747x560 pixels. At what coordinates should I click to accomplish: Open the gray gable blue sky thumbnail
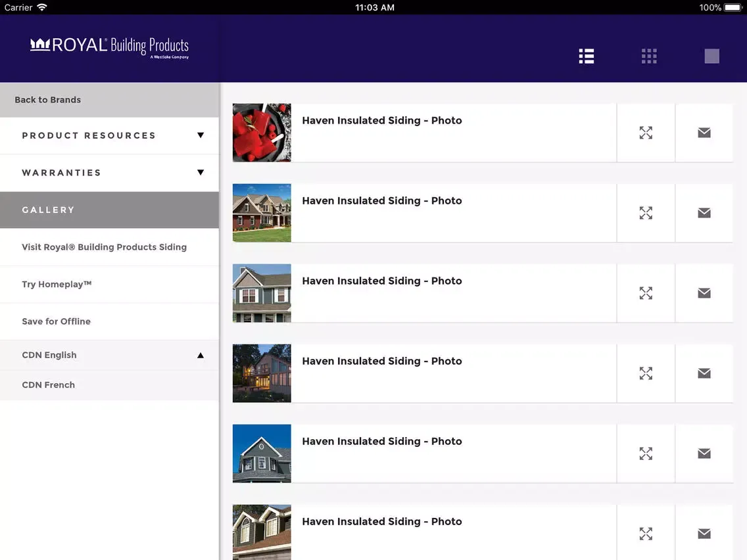pyautogui.click(x=262, y=454)
